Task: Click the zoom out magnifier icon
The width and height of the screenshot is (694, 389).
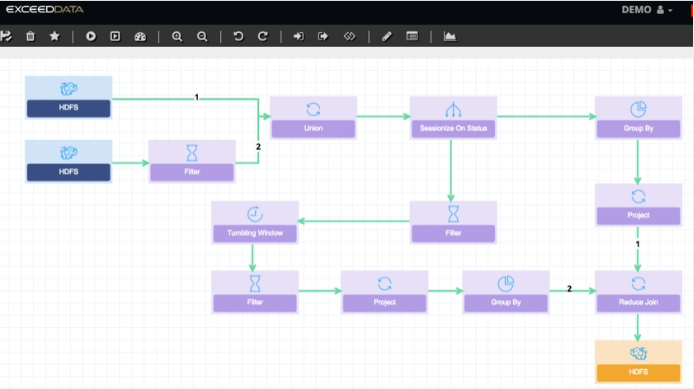Action: point(202,36)
